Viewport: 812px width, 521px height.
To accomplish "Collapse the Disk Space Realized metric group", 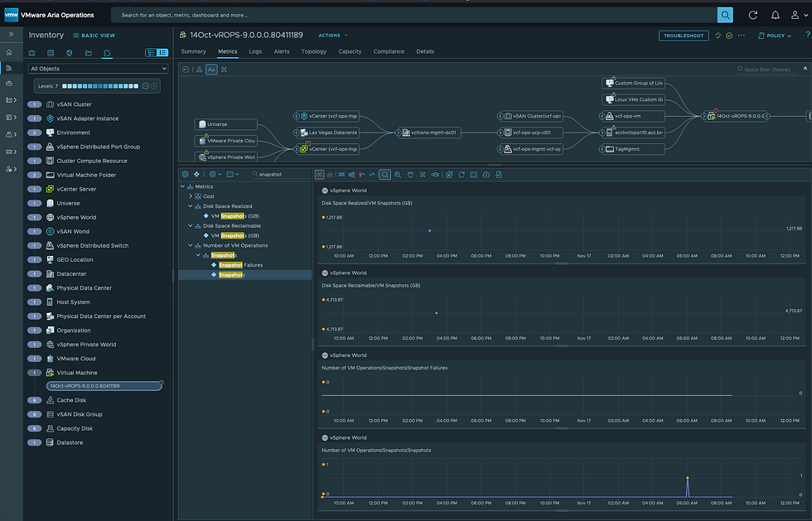I will pyautogui.click(x=189, y=205).
